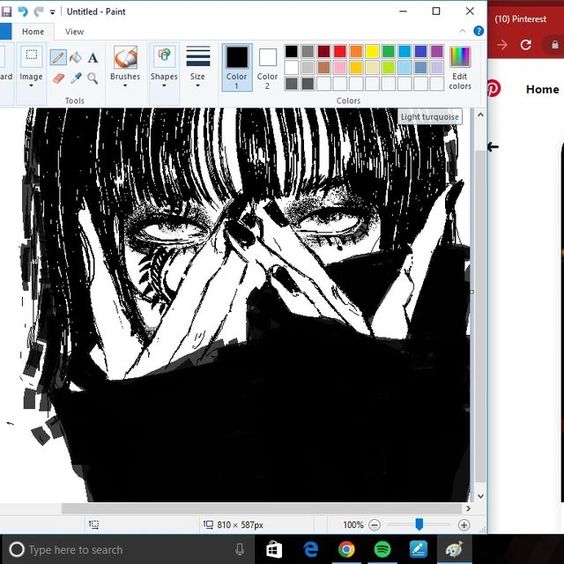The height and width of the screenshot is (564, 564).
Task: Select the Color picker eyedropper tool
Action: click(x=76, y=78)
